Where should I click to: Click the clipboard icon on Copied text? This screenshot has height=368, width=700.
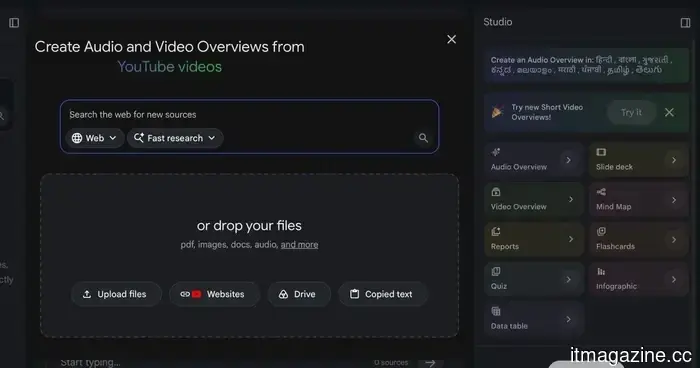point(354,294)
